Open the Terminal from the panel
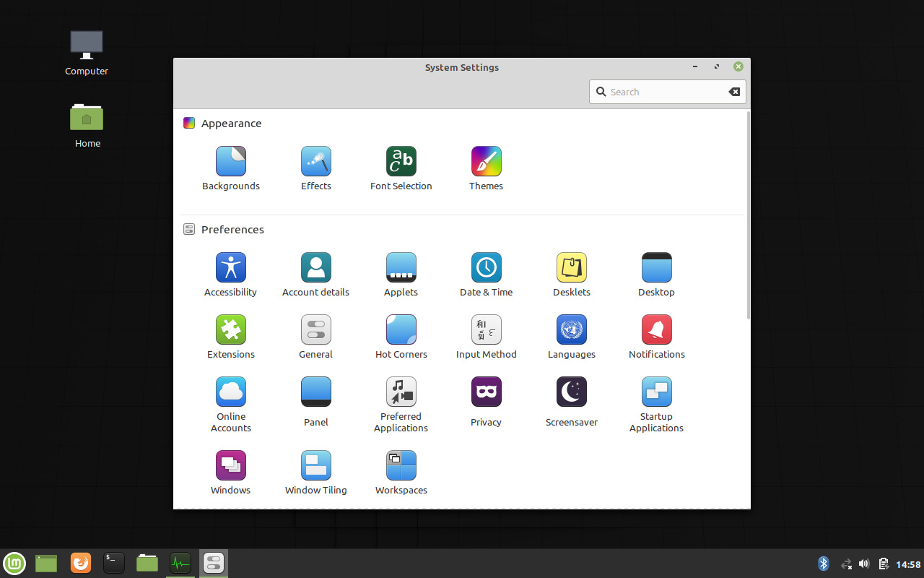 pyautogui.click(x=114, y=563)
